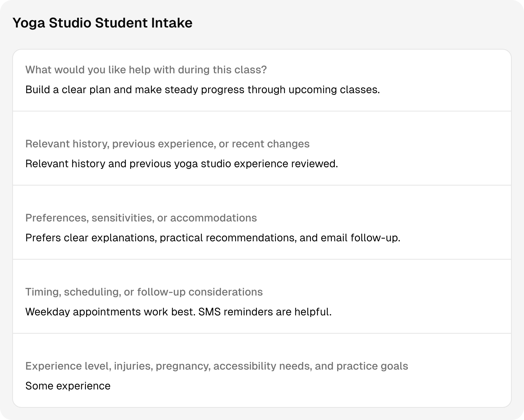Image resolution: width=524 pixels, height=420 pixels.
Task: Click the 'Experience level, injuries, pregnancy, accessibility needs' label
Action: (217, 366)
